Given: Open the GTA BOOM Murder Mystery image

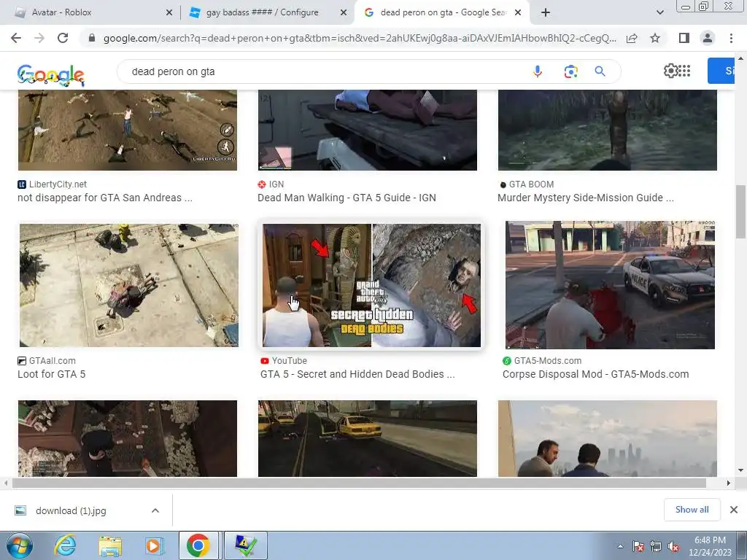Looking at the screenshot, I should click(608, 130).
